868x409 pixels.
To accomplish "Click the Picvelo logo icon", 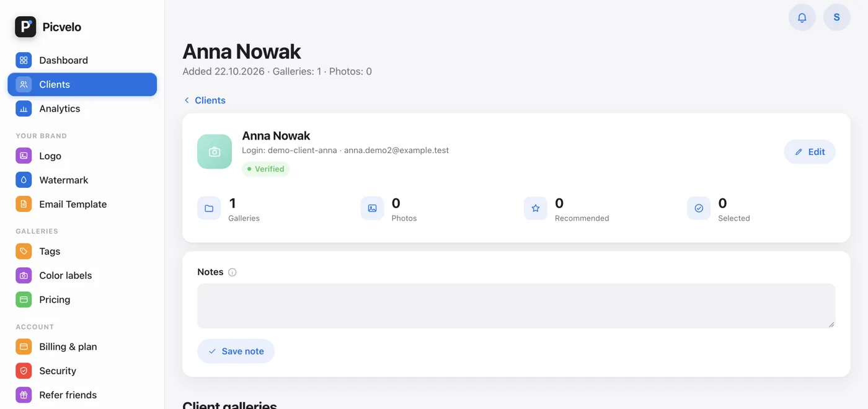I will [25, 27].
